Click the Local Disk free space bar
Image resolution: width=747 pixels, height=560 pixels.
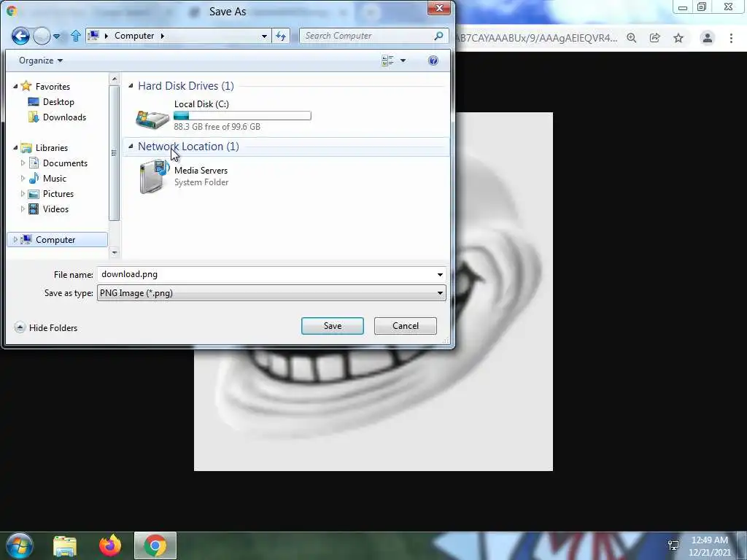[242, 115]
